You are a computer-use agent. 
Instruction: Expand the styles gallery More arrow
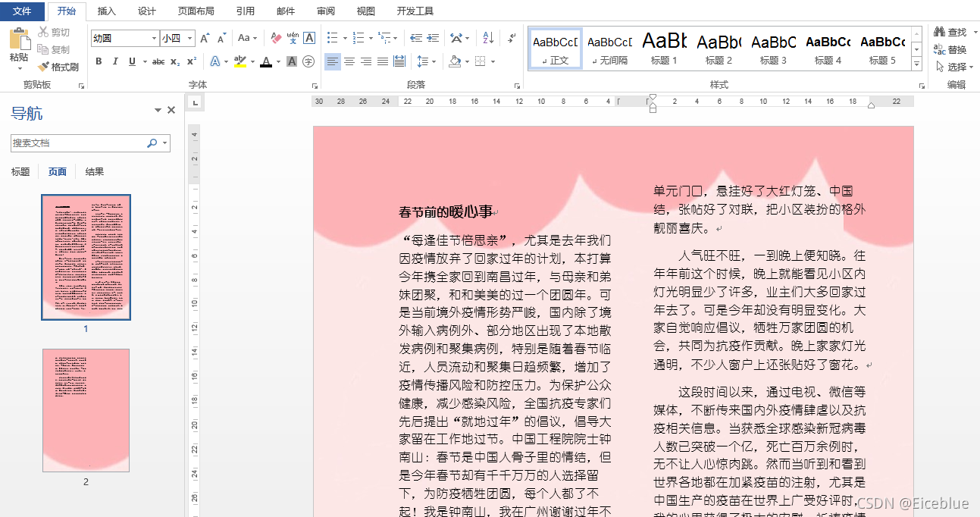917,65
